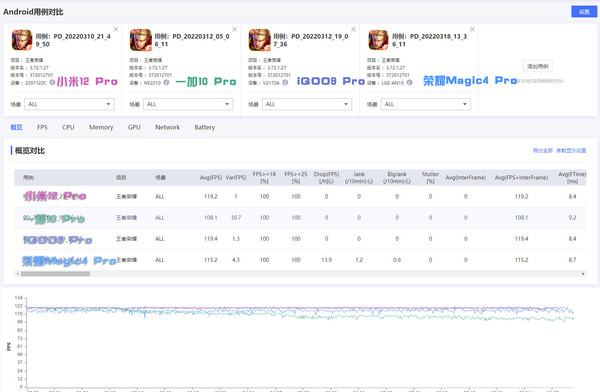
Task: Switch to the FPS tab
Action: [x=42, y=127]
